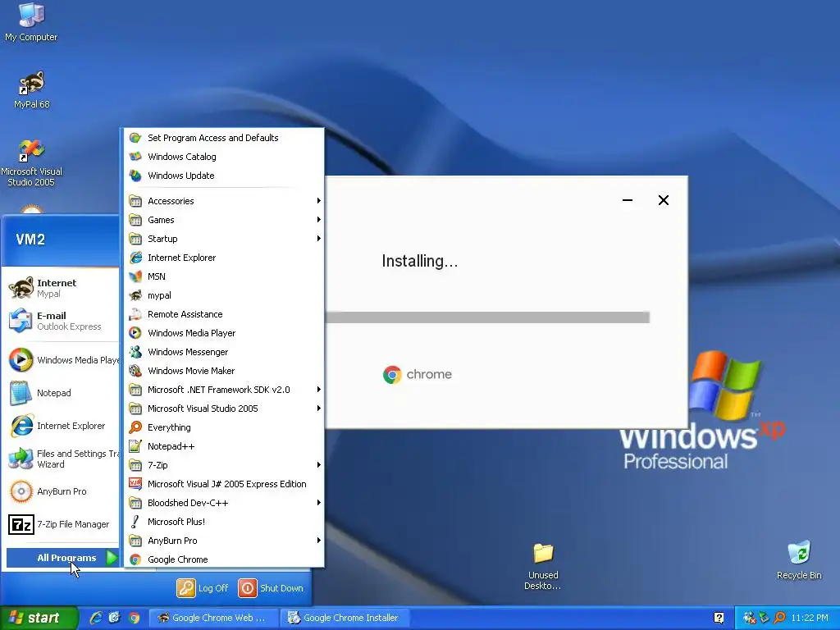Screen dimensions: 840x630
Task: Select Set Program Access and Defaults
Action: pyautogui.click(x=224, y=138)
